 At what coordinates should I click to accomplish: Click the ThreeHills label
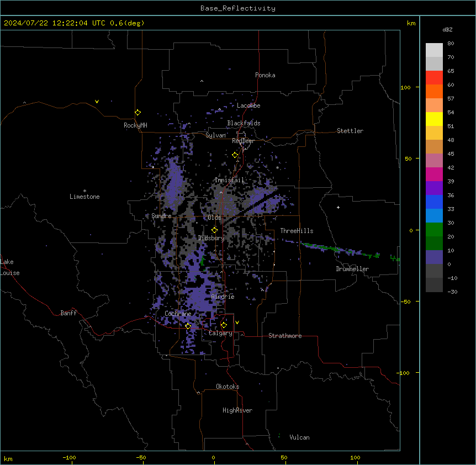coord(297,231)
